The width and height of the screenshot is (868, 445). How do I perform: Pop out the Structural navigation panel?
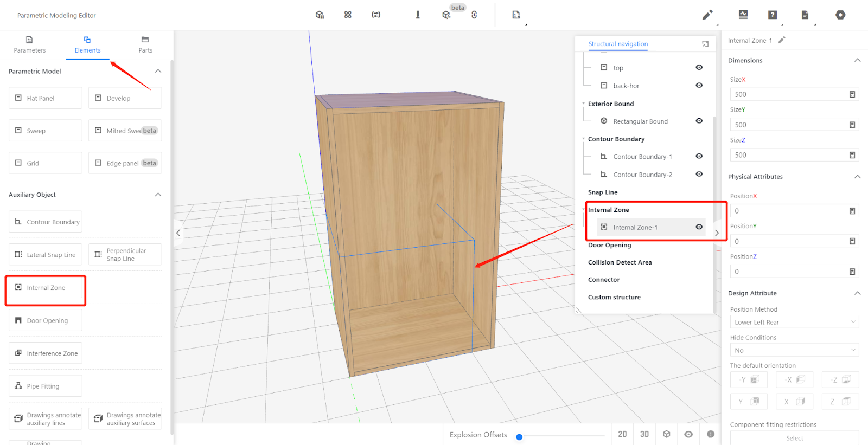tap(705, 44)
